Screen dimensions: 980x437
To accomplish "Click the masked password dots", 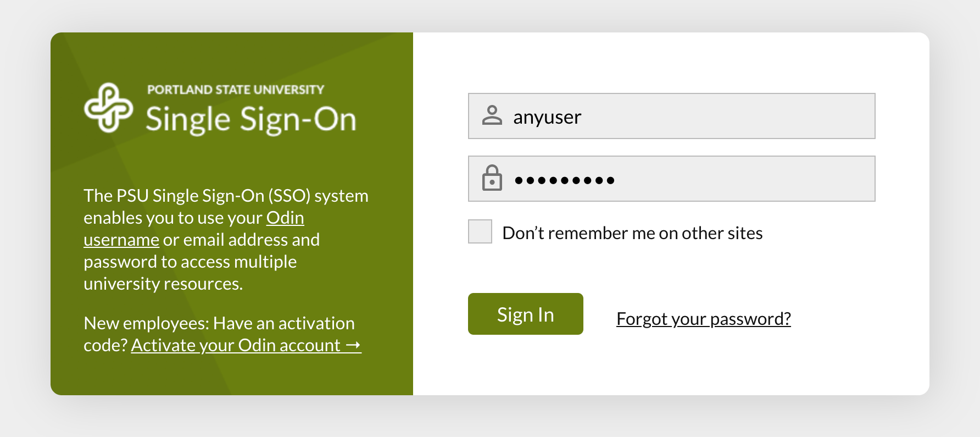I will tap(564, 180).
